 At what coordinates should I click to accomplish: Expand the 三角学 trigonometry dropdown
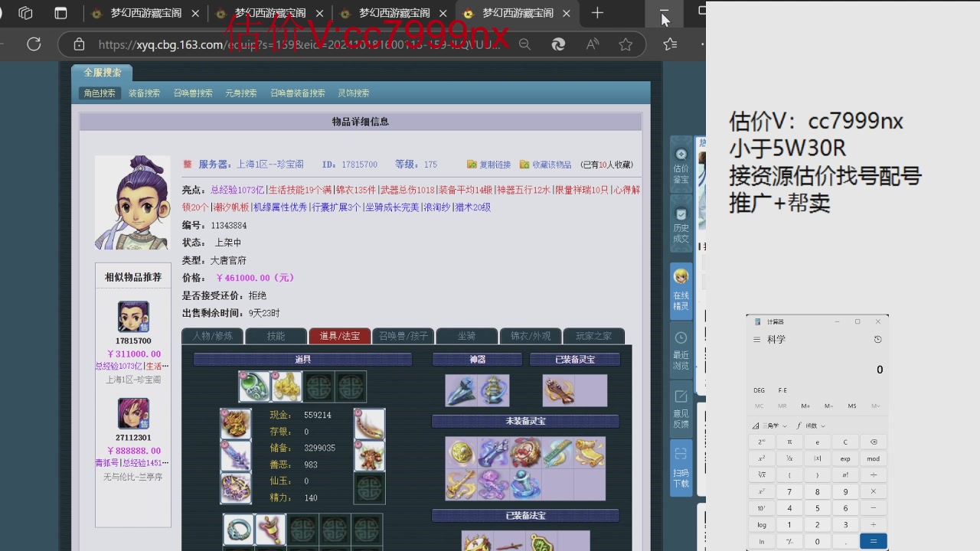769,425
